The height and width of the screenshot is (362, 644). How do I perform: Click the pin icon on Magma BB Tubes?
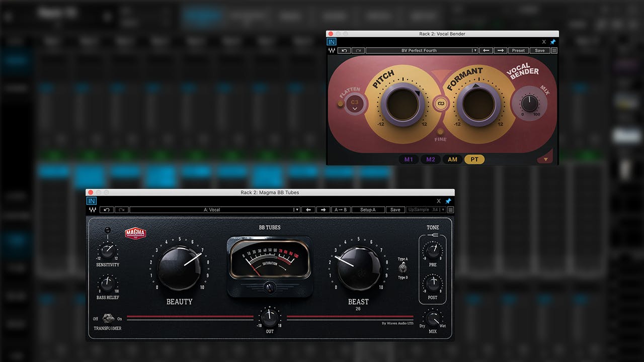pos(448,201)
